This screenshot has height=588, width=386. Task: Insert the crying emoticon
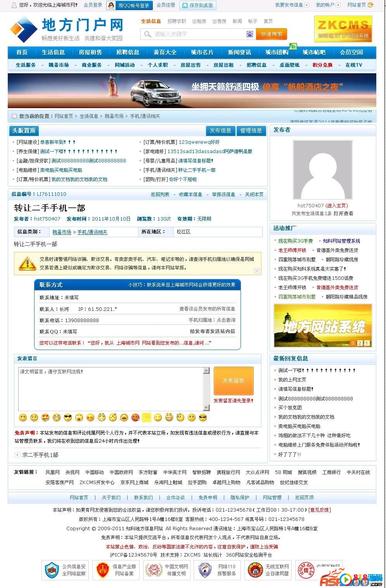click(x=124, y=417)
